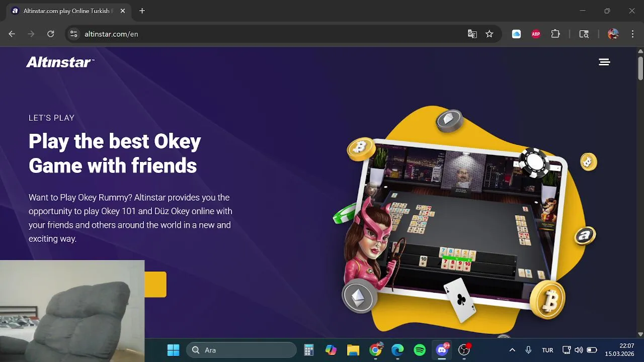Open the hamburger menu on Altinstar site
Viewport: 644px width, 362px height.
click(x=604, y=62)
